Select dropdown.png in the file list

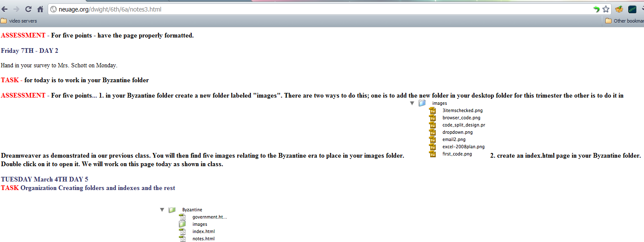[457, 132]
